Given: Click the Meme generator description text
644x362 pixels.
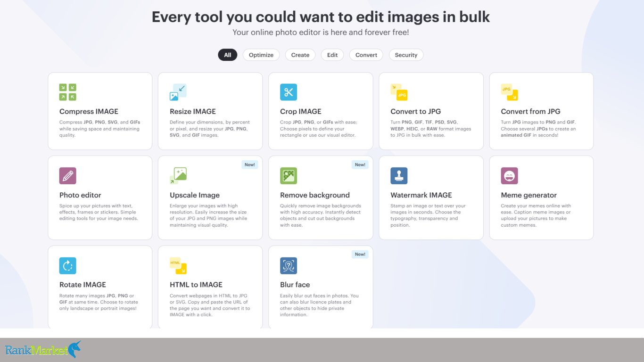Looking at the screenshot, I should (536, 215).
